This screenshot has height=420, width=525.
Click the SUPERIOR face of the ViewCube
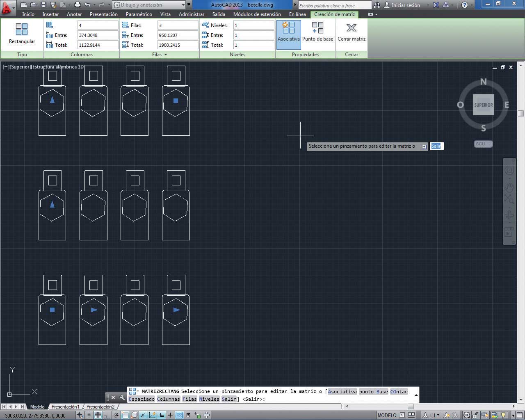point(483,105)
